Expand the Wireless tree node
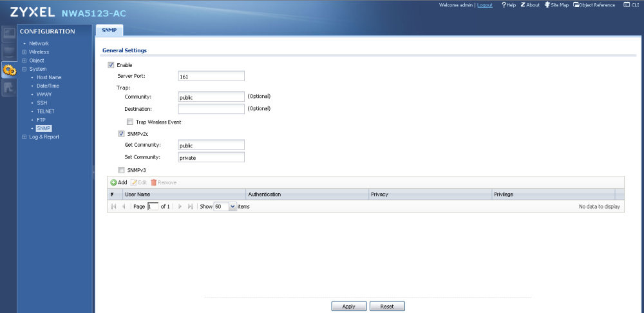644x313 pixels. 24,52
